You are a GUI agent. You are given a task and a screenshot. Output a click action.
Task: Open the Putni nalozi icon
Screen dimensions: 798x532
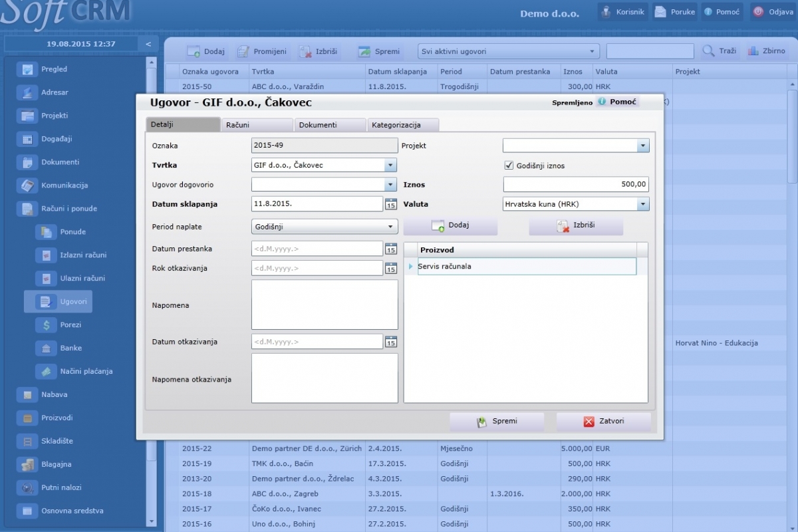pos(28,488)
